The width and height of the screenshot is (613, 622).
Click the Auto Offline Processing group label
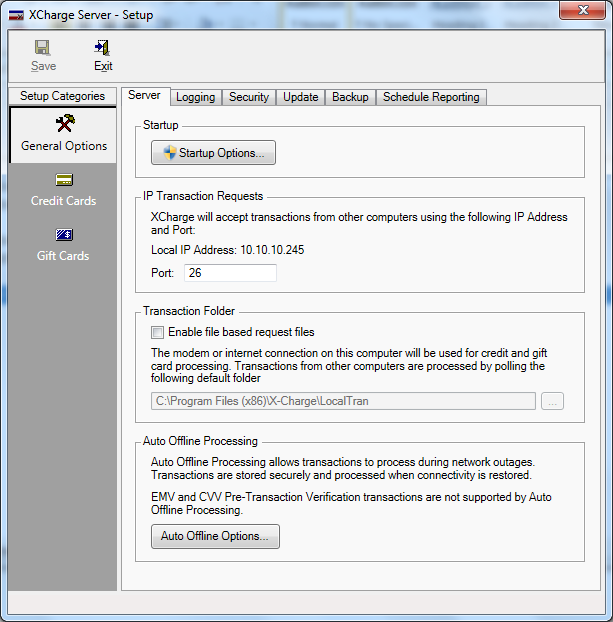200,441
